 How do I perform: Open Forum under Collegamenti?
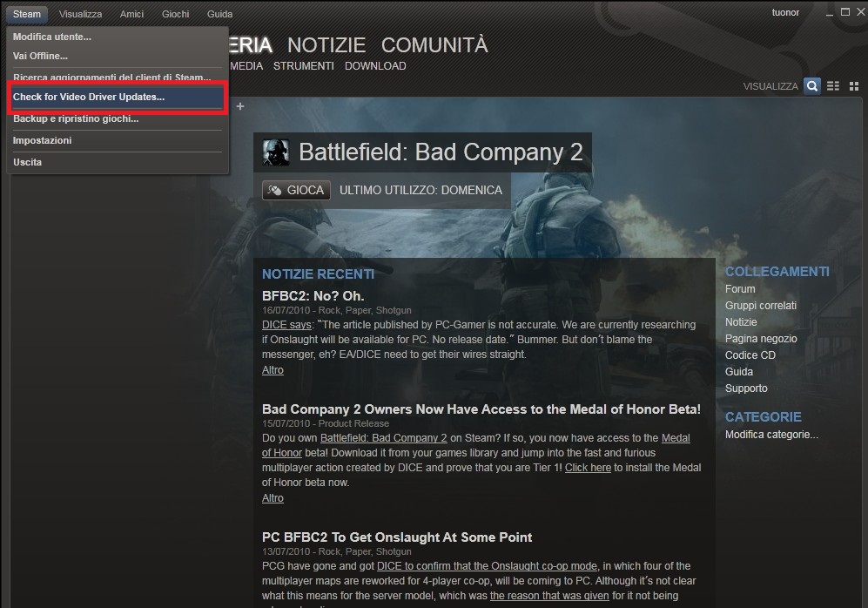coord(740,289)
